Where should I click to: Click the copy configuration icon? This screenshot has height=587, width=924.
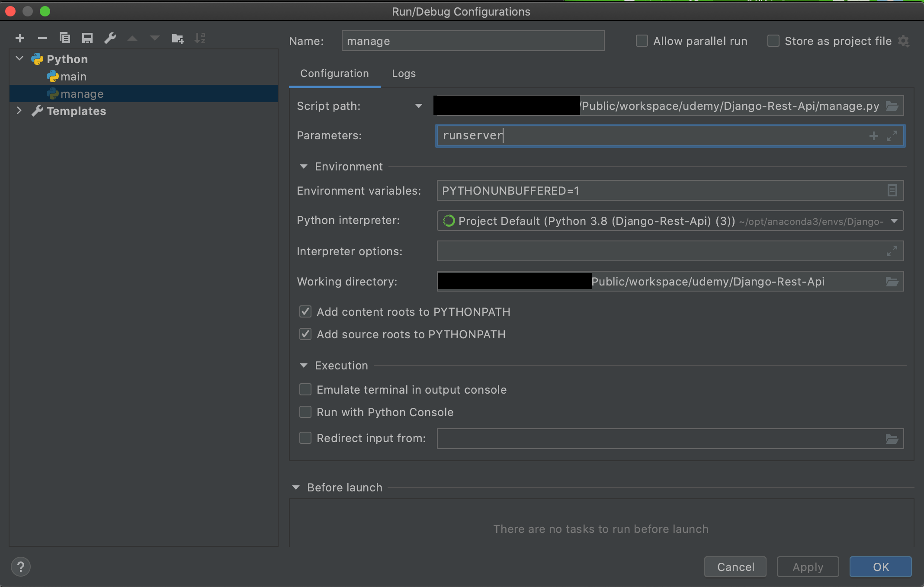pos(65,38)
